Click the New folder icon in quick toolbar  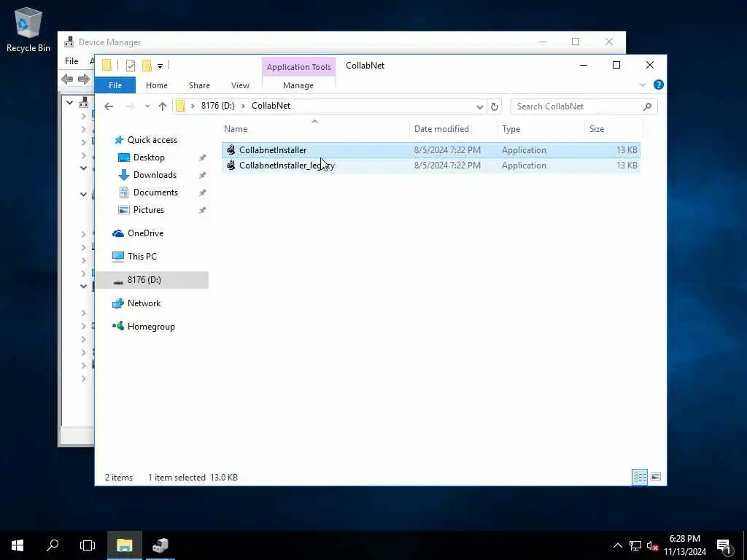[147, 66]
